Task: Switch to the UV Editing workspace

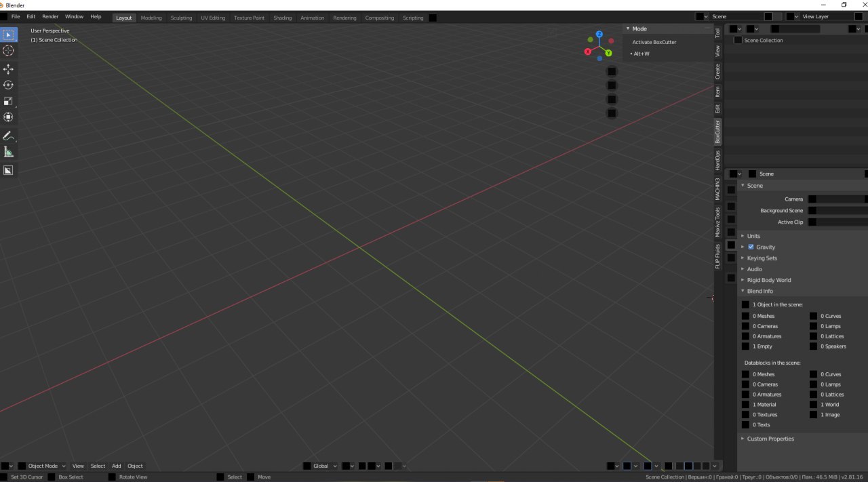Action: (x=213, y=18)
